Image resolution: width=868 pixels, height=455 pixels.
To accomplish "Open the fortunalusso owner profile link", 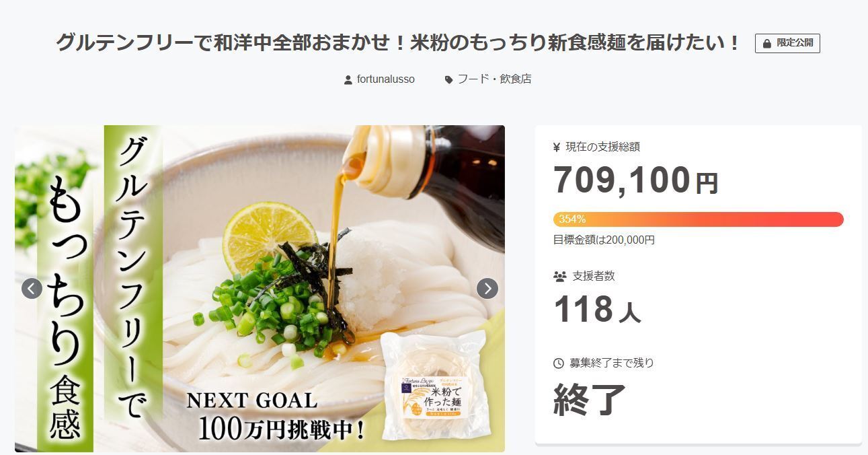I will click(x=386, y=79).
